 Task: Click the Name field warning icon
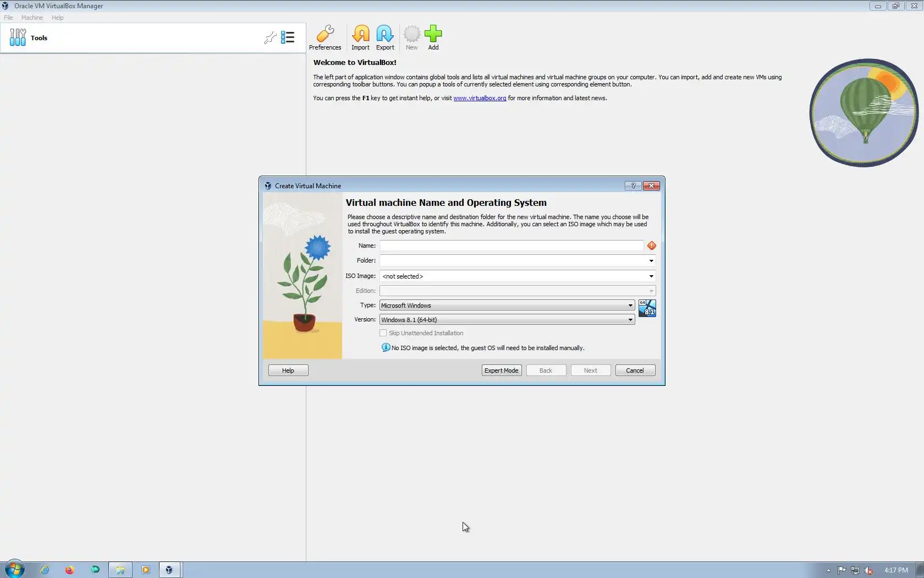pyautogui.click(x=652, y=246)
